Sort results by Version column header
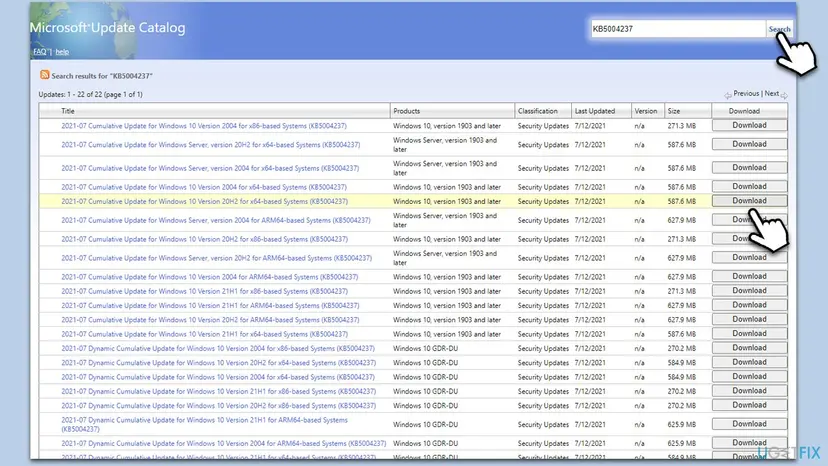Viewport: 828px width, 466px height. tap(646, 111)
